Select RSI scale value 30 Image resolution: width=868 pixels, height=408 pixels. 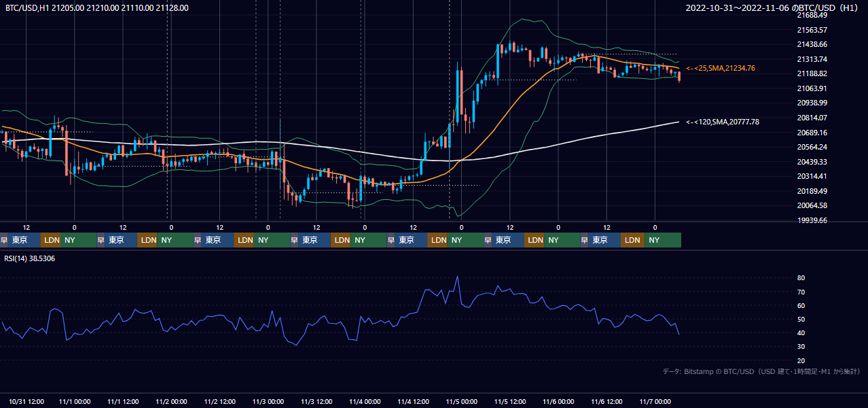point(801,347)
